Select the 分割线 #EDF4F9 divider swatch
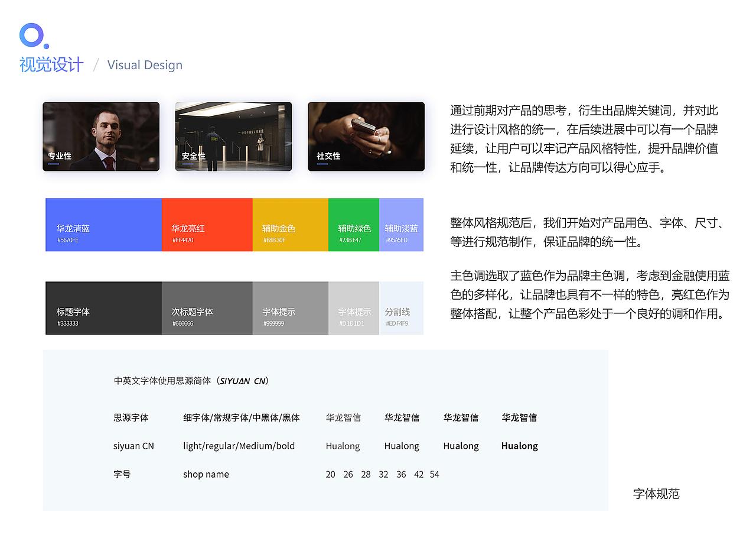Image resolution: width=756 pixels, height=535 pixels. (401, 308)
